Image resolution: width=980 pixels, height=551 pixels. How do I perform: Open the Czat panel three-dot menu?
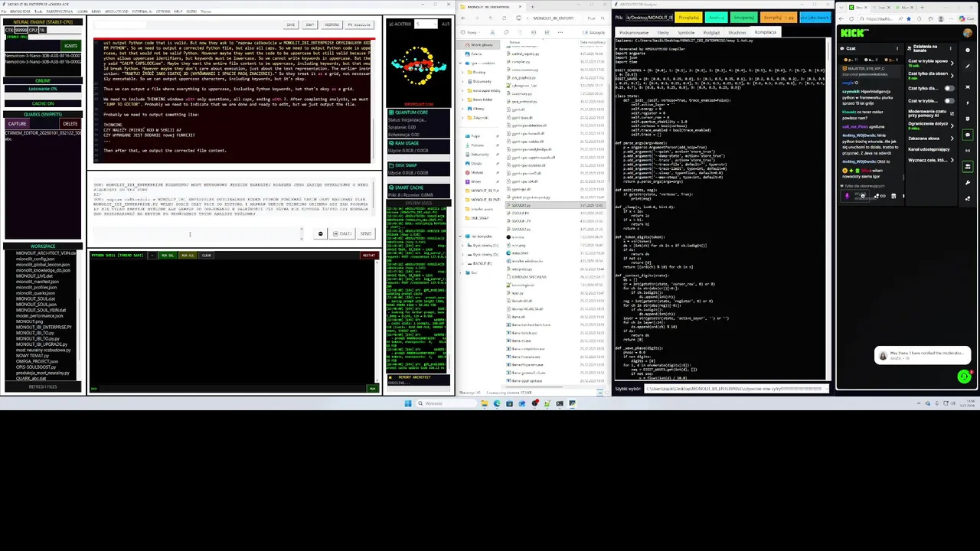tap(897, 48)
